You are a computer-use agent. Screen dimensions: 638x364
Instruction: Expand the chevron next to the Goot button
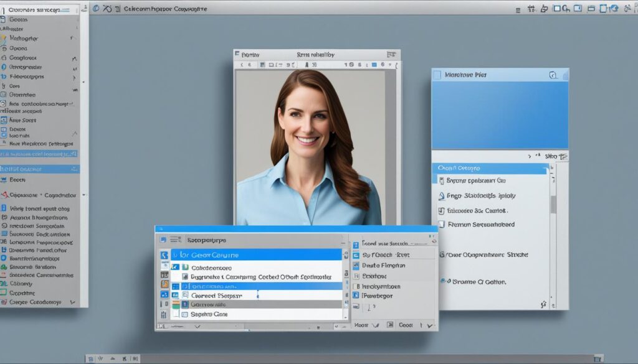[x=429, y=324]
